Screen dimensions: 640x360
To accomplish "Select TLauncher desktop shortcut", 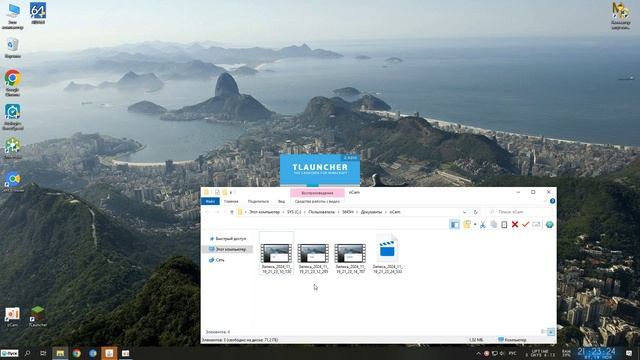I will (38, 317).
